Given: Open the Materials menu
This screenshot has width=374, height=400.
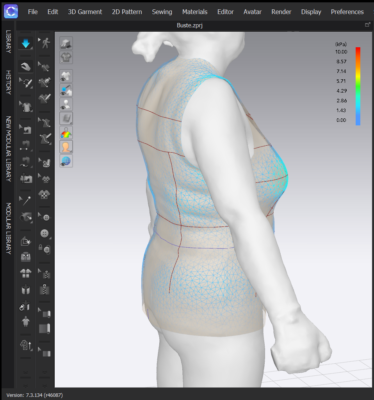Looking at the screenshot, I should click(x=195, y=12).
